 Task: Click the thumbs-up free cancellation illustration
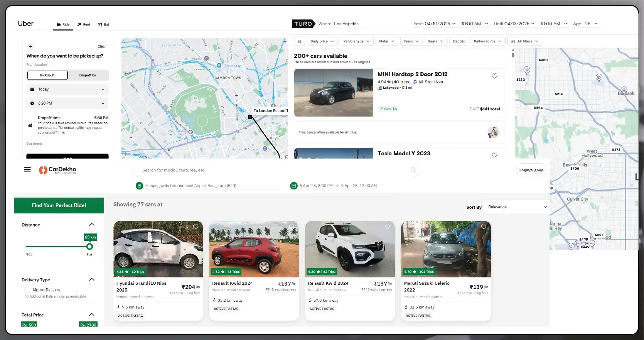(x=493, y=132)
